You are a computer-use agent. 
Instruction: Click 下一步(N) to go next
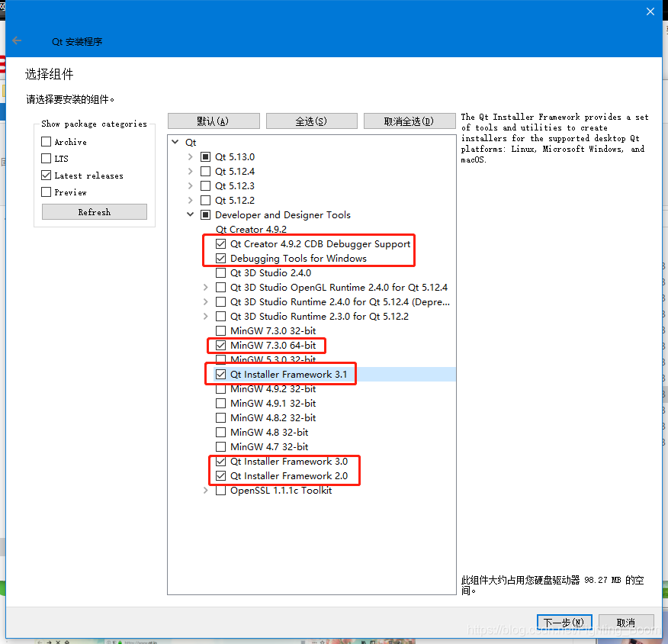point(564,622)
